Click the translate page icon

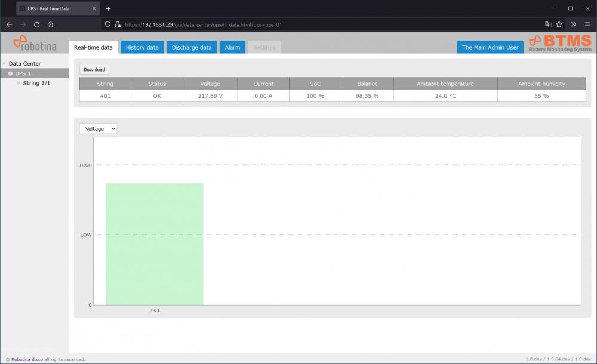pos(548,24)
